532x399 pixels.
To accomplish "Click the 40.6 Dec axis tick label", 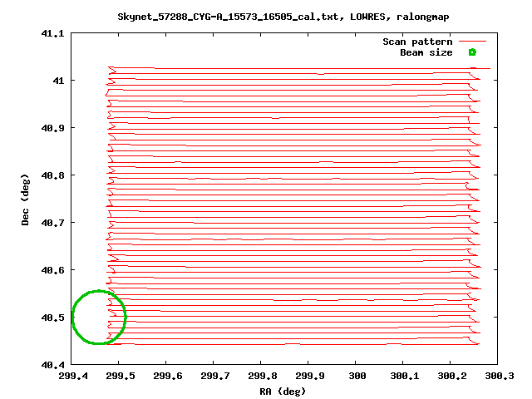I will 52,270.
